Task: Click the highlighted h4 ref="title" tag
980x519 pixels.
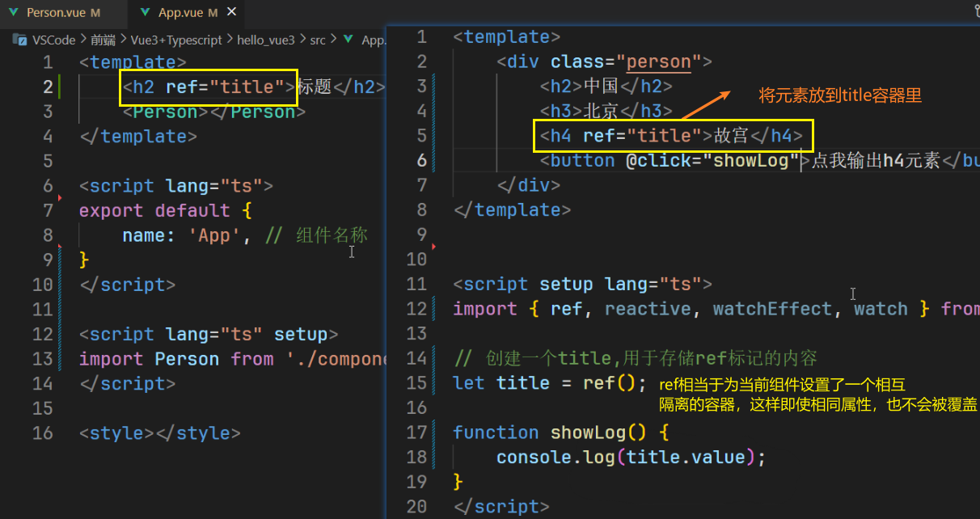Action: click(671, 136)
